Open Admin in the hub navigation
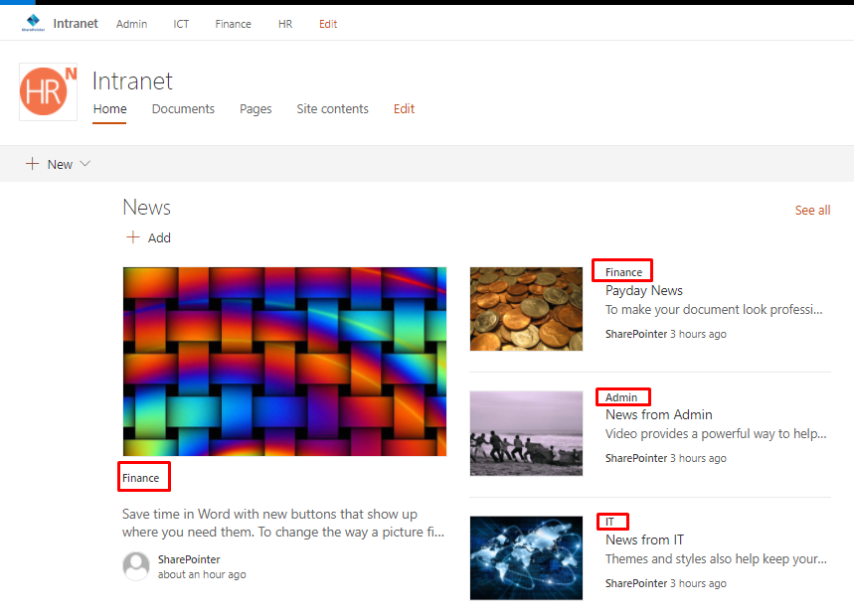The height and width of the screenshot is (616, 854). tap(132, 24)
